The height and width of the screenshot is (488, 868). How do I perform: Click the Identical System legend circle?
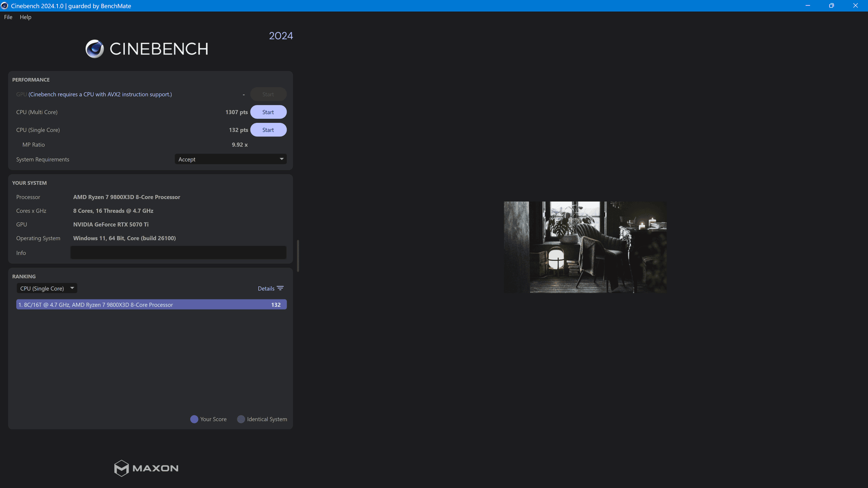pyautogui.click(x=241, y=419)
